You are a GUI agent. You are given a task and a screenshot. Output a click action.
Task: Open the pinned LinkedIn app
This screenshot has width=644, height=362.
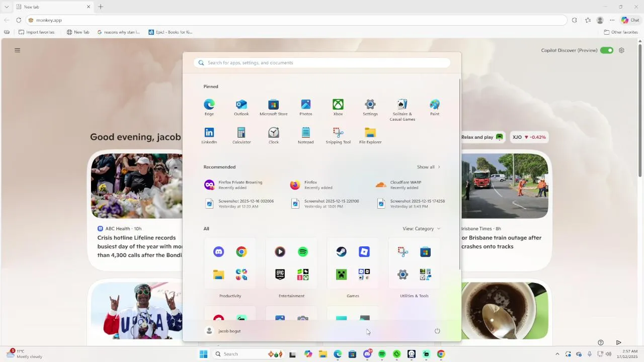tap(209, 135)
